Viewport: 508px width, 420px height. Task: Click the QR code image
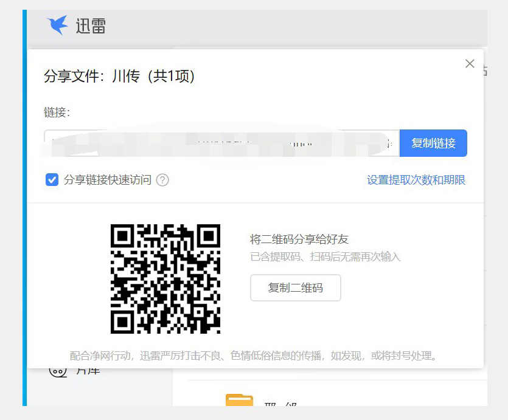tap(165, 278)
